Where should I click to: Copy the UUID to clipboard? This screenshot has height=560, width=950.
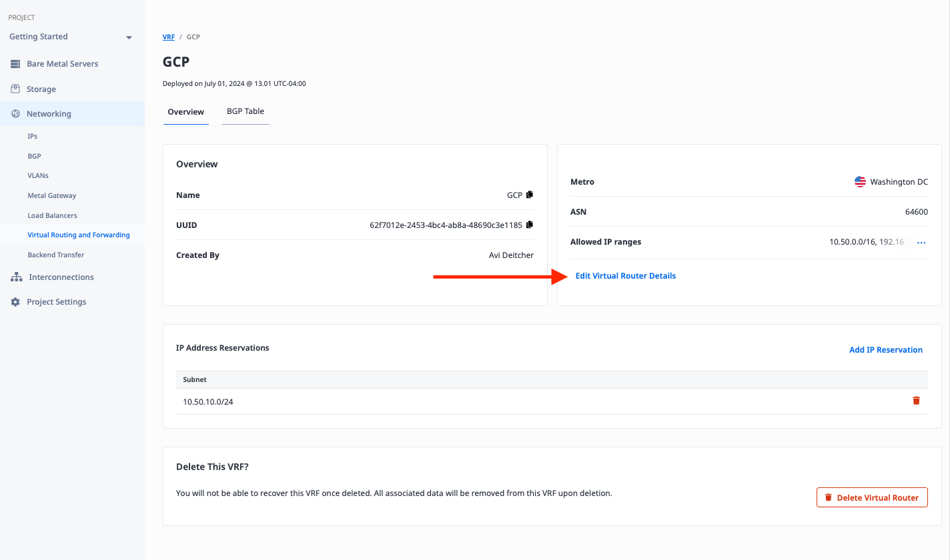(x=530, y=225)
